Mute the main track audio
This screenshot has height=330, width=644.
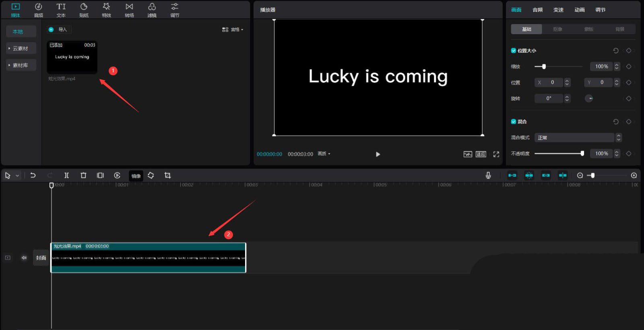tap(24, 258)
